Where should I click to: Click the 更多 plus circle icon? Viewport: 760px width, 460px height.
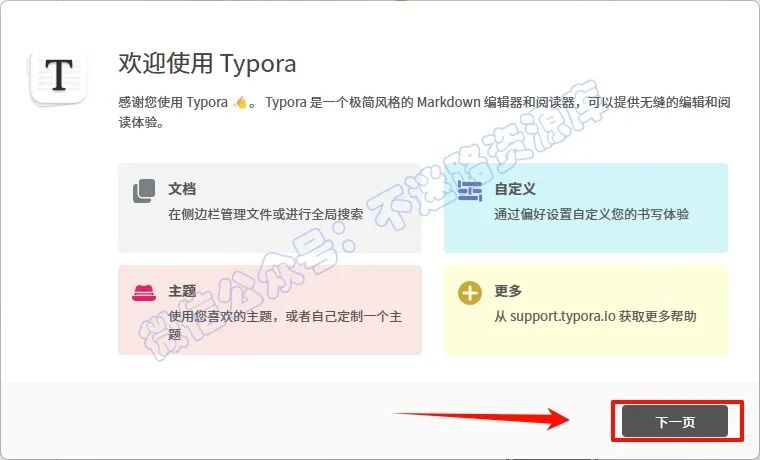(470, 293)
